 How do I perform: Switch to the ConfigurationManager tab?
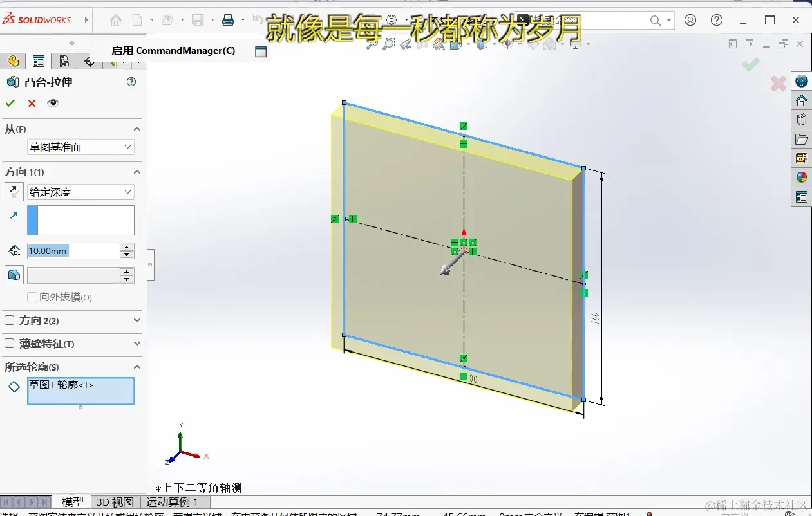(64, 61)
